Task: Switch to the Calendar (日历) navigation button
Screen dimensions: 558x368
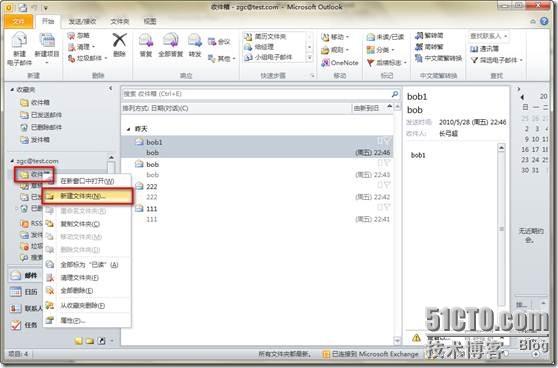Action: [25, 292]
